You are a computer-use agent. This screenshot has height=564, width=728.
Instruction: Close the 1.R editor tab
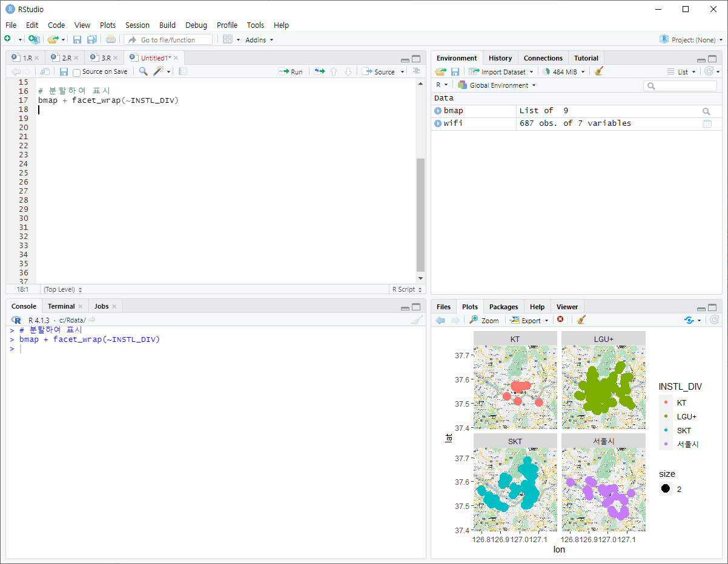click(36, 58)
